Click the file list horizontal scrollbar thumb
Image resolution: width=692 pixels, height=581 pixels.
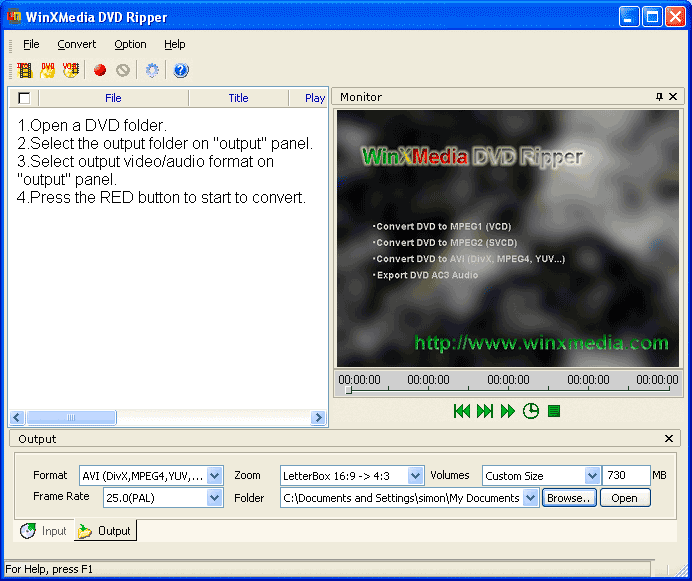tap(71, 417)
